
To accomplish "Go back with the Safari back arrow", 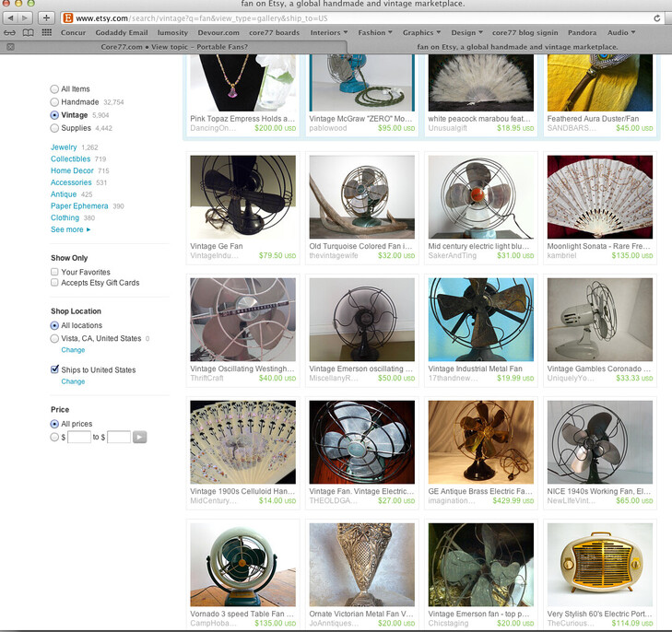I will click(x=10, y=18).
